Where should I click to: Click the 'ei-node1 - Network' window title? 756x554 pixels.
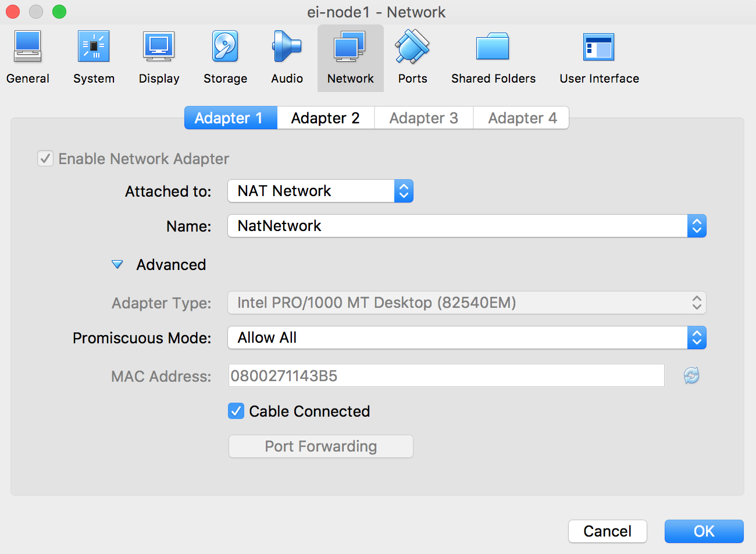click(x=376, y=12)
